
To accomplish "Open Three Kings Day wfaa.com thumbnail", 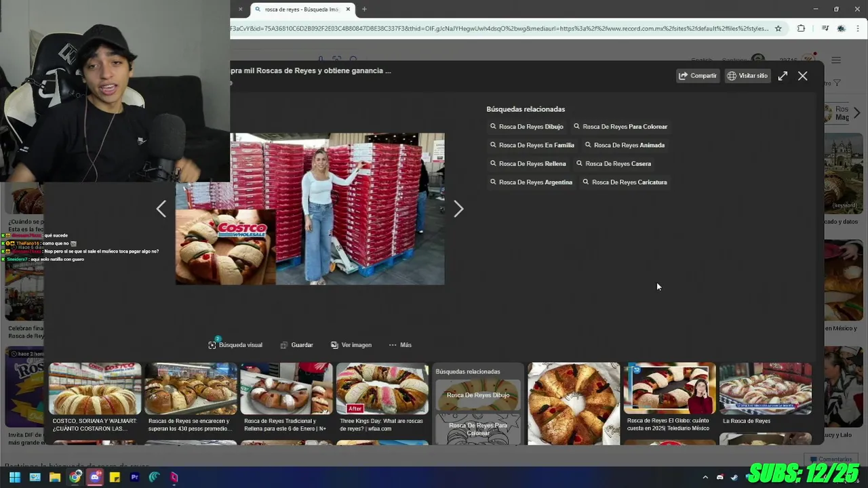I will (x=382, y=389).
